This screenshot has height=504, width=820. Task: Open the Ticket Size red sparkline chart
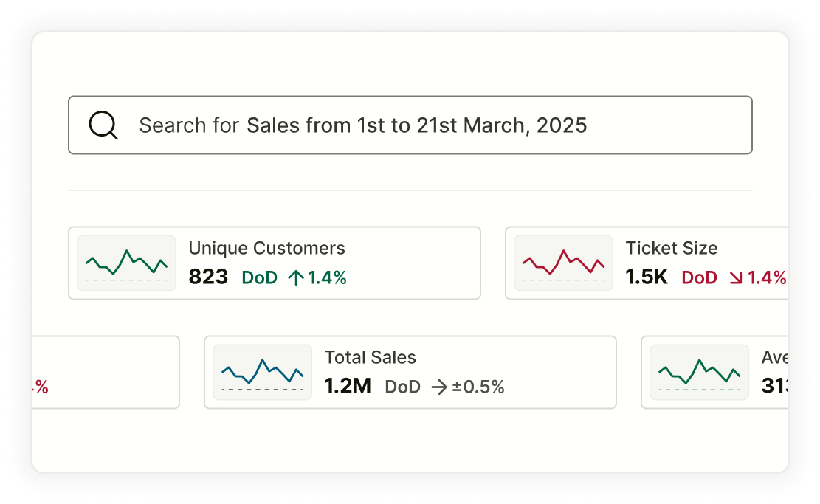tap(563, 263)
